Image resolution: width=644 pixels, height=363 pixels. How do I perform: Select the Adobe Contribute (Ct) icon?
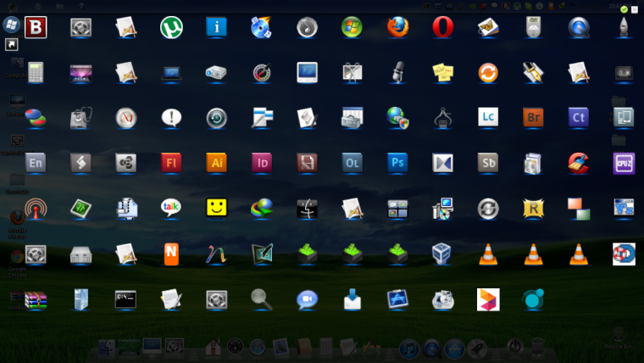pyautogui.click(x=579, y=116)
